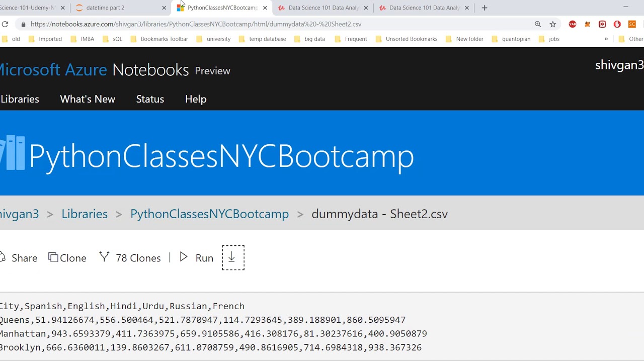
Task: Open the Unsorted Bookmarks folder
Action: (x=407, y=39)
